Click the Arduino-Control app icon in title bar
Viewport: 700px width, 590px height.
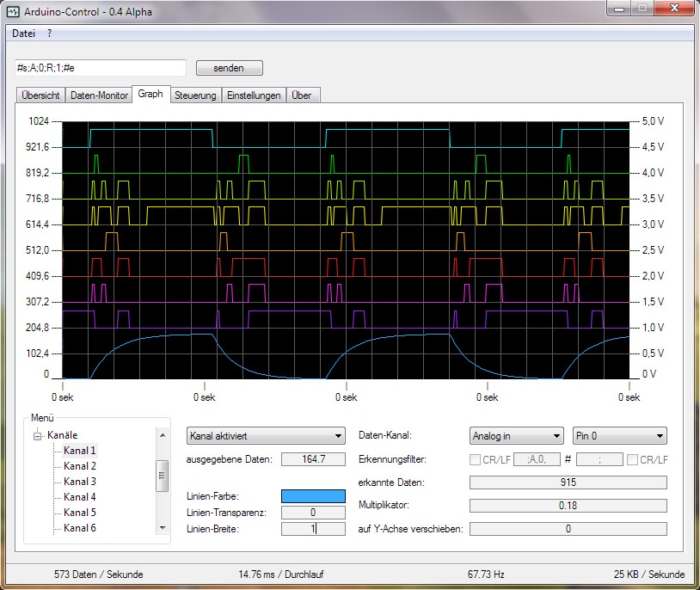click(13, 12)
